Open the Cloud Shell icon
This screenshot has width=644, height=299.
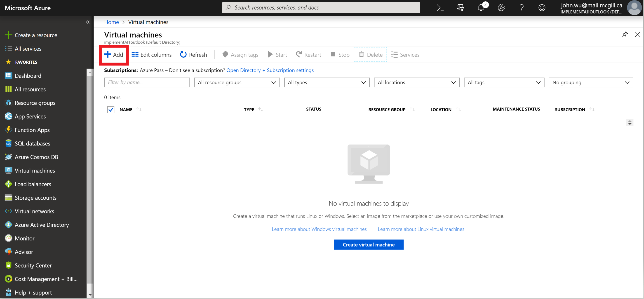[x=440, y=8]
